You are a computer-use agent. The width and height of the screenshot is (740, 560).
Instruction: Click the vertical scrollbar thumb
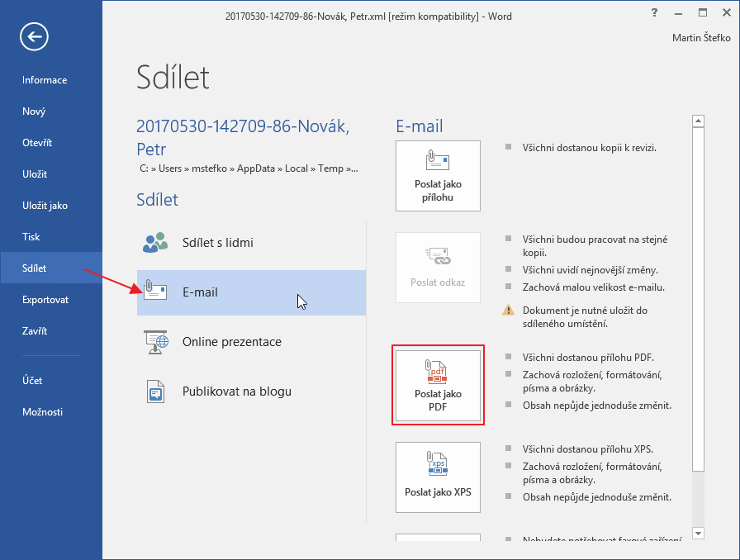(698, 299)
